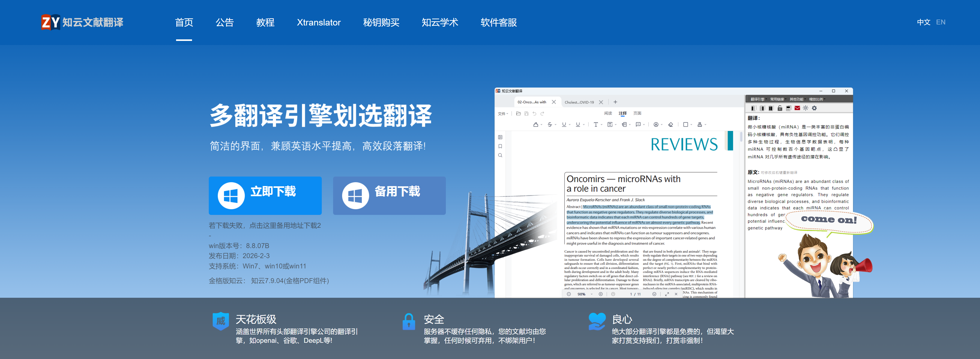Switch to the Cholest...OVID-19 document tab
The height and width of the screenshot is (359, 980).
[580, 102]
